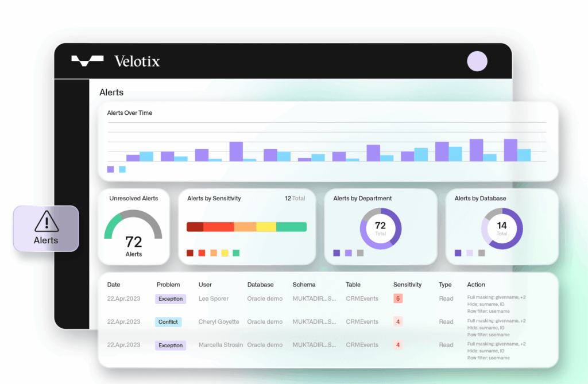This screenshot has width=588, height=384.
Task: Click the pale lavender legend square in Alerts by Database
Action: [470, 253]
